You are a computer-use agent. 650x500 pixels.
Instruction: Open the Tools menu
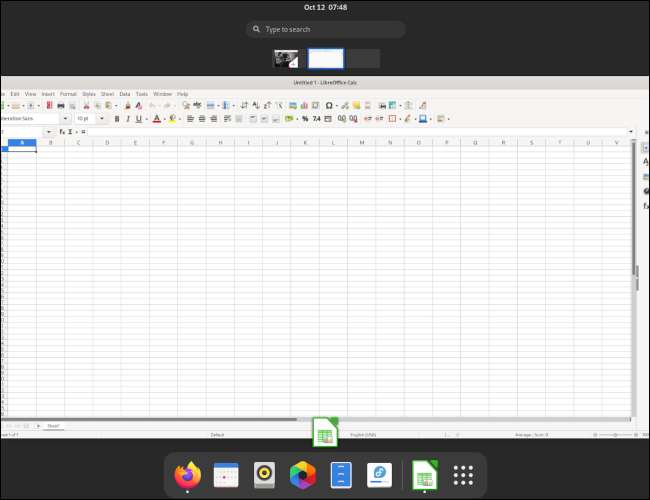pos(142,94)
